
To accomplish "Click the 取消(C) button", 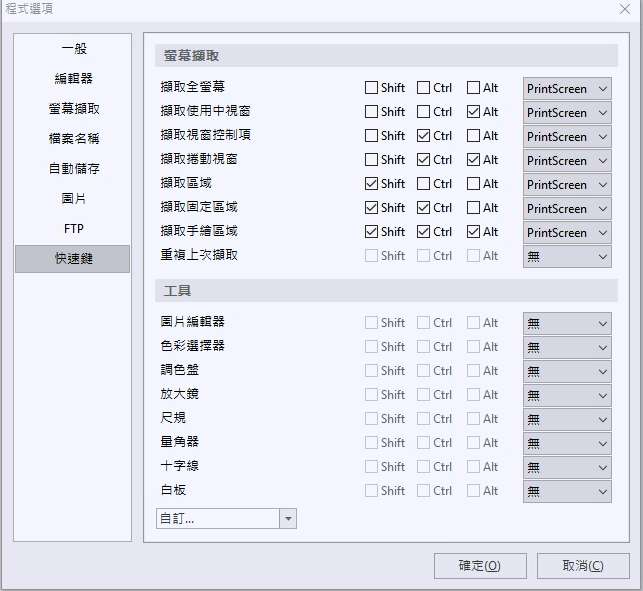I will click(x=583, y=566).
